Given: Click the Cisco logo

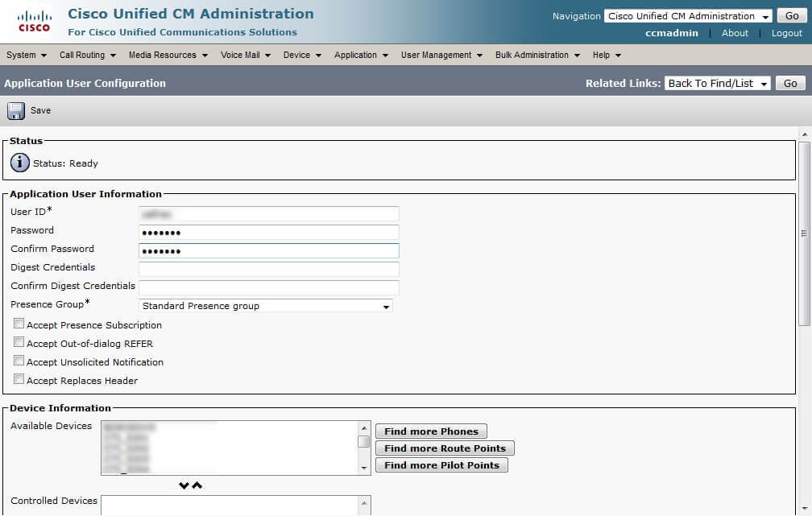Looking at the screenshot, I should tap(34, 22).
